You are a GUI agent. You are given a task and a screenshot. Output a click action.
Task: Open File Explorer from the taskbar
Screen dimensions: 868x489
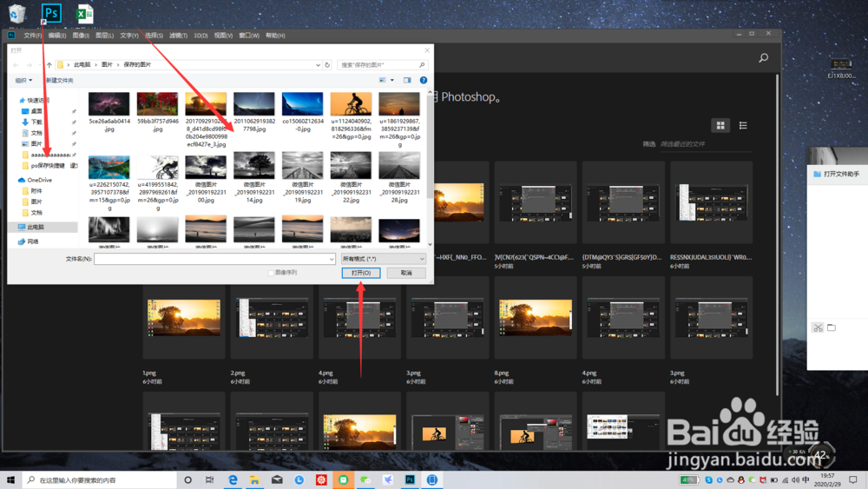[x=254, y=480]
